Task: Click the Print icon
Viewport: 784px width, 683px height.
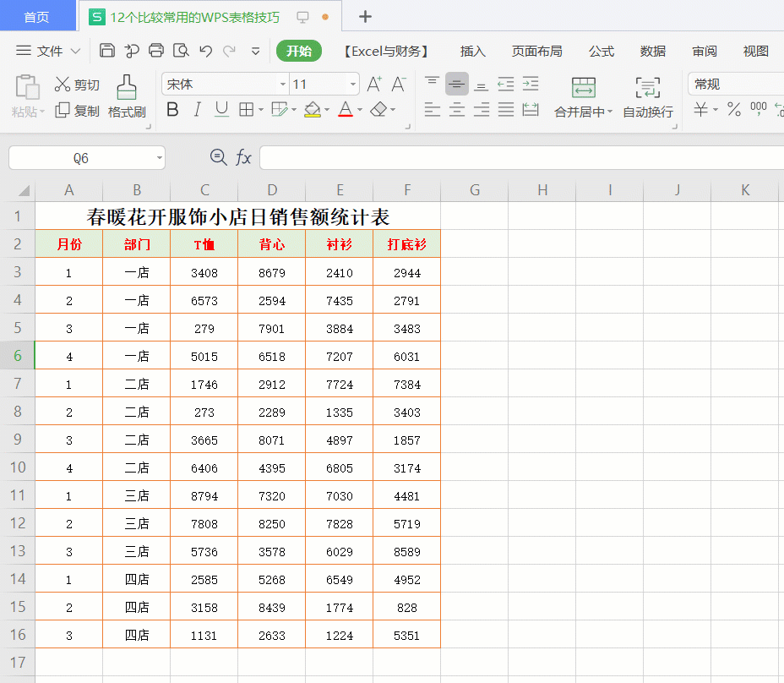Action: click(x=156, y=51)
